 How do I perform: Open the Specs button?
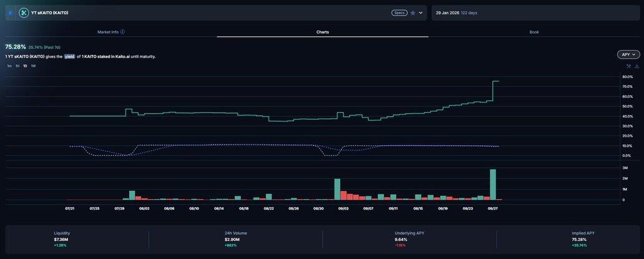point(399,12)
